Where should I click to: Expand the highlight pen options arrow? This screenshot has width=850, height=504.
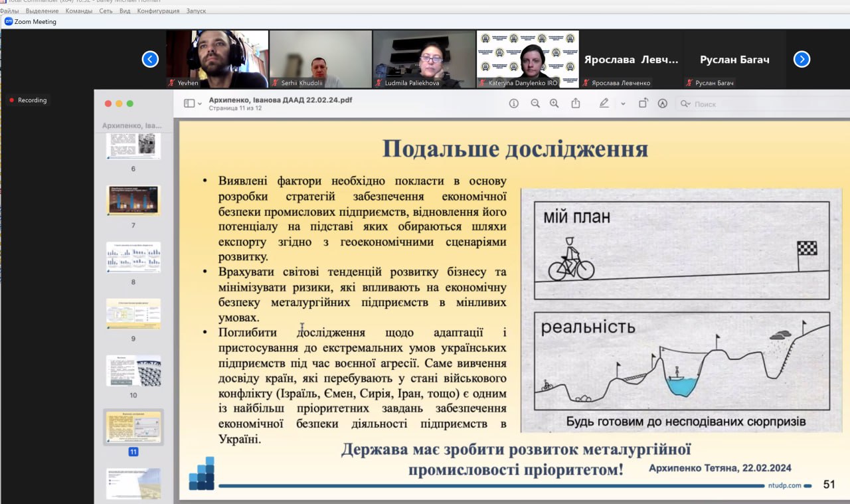(x=623, y=104)
